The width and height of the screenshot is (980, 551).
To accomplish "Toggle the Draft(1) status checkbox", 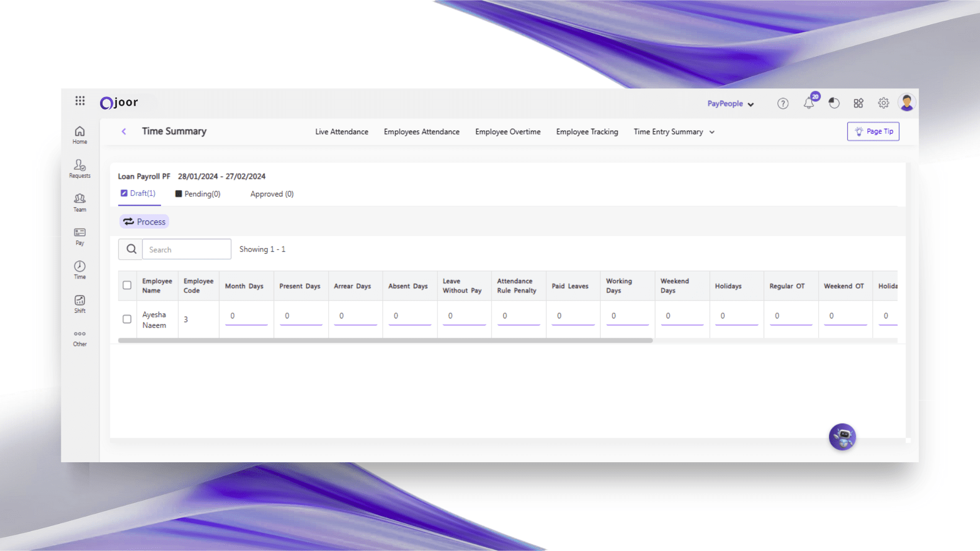I will pyautogui.click(x=124, y=193).
